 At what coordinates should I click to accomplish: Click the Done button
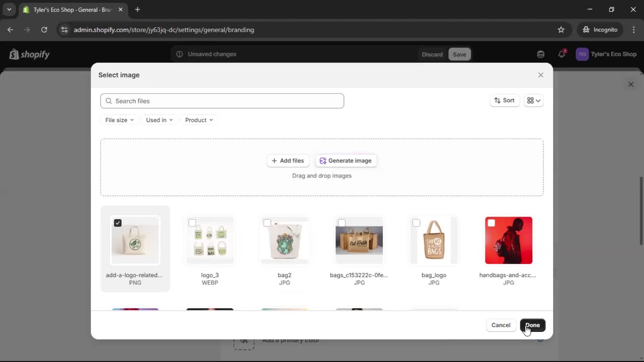click(532, 325)
